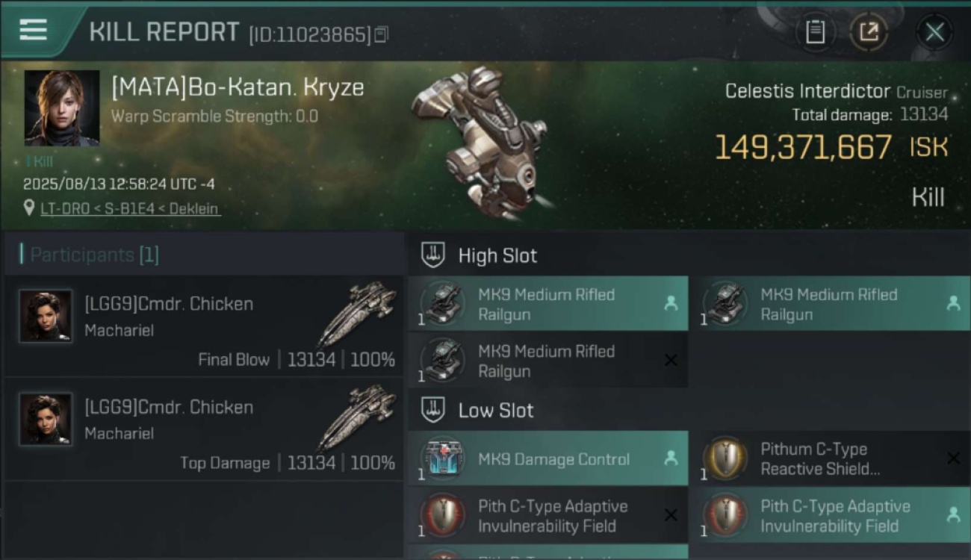Close the Kill Report window
The height and width of the screenshot is (560, 971).
934,32
